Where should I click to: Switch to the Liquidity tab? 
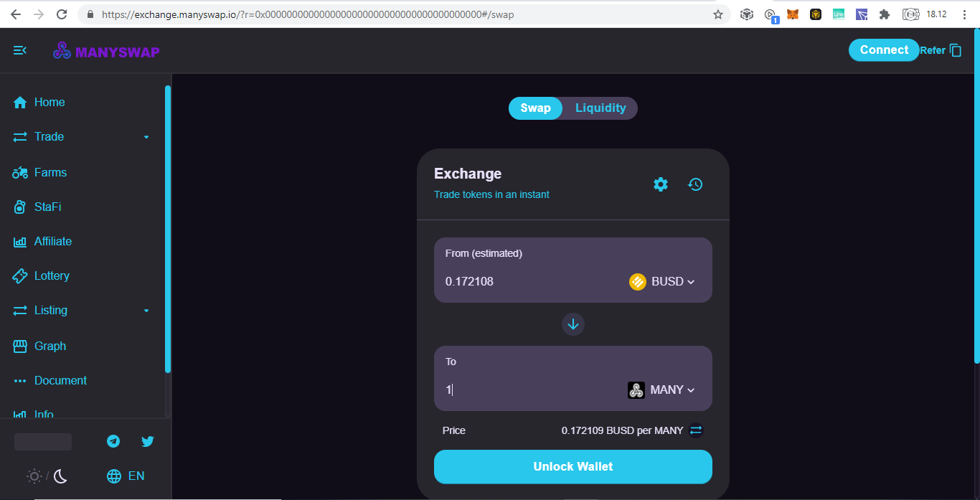[600, 108]
